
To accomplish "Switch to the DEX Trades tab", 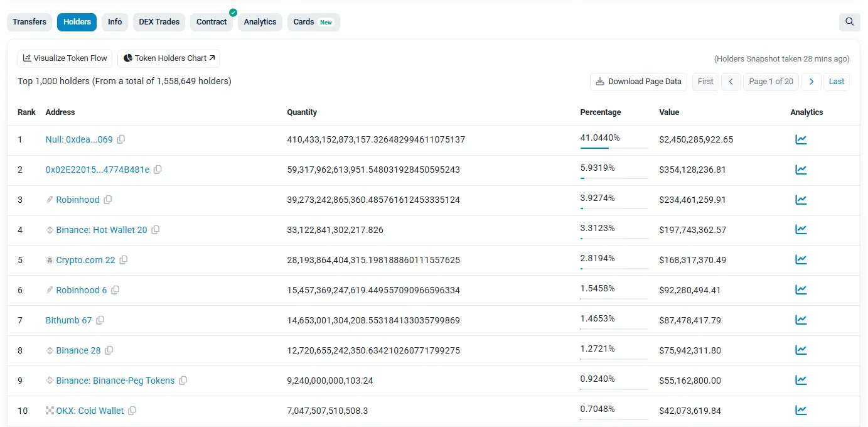I will click(159, 21).
